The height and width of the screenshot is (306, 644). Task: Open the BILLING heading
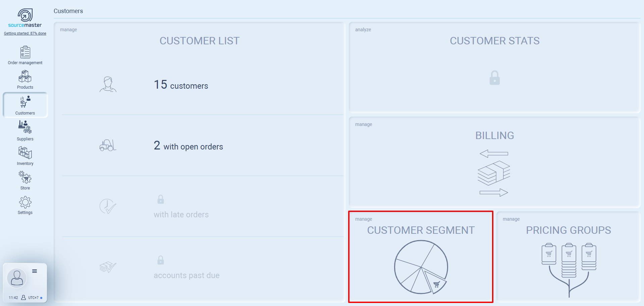click(495, 136)
